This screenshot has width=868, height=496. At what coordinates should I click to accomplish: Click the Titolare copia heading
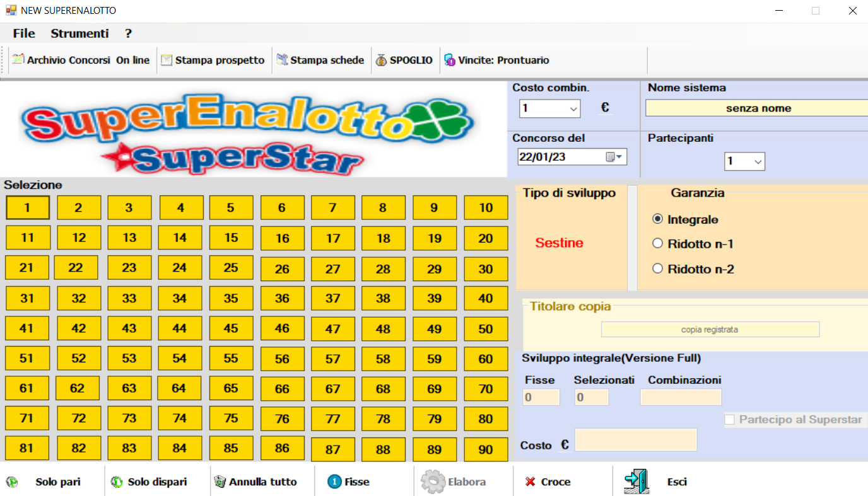pos(570,307)
